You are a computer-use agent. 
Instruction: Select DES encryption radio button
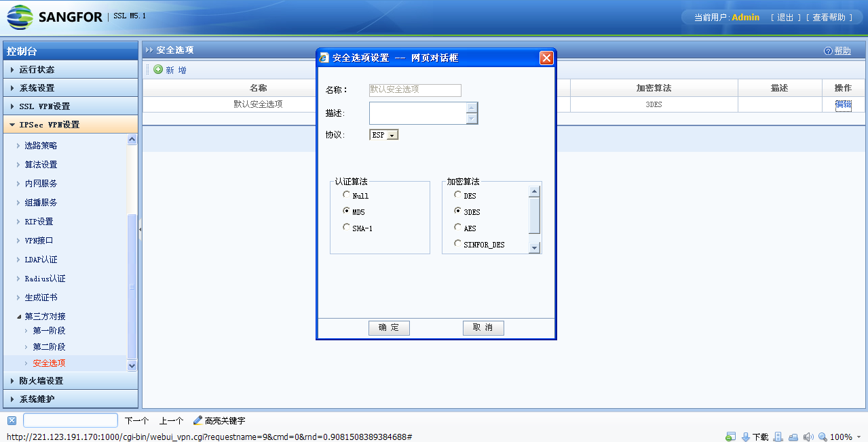pos(458,195)
